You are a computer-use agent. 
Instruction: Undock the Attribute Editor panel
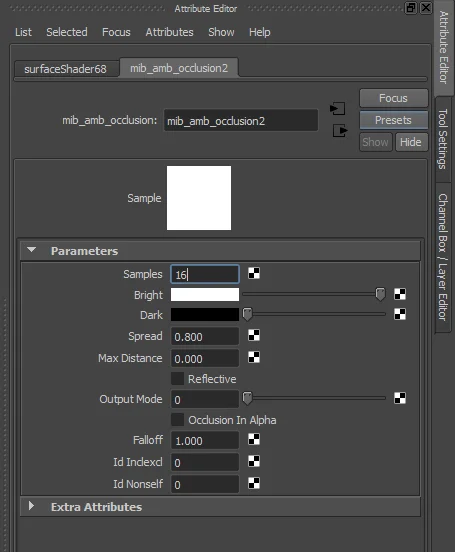[411, 8]
